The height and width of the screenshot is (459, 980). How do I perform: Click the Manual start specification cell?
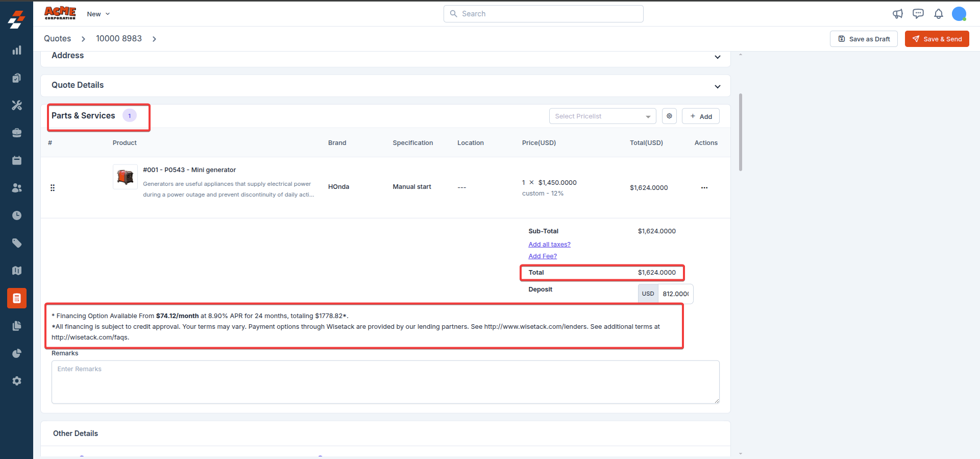pos(412,187)
